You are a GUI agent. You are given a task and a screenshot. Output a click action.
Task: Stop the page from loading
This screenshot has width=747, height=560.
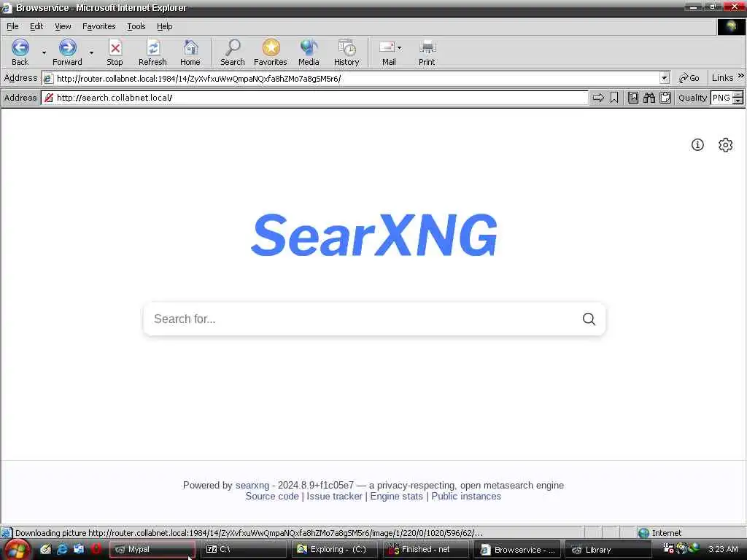pos(115,52)
